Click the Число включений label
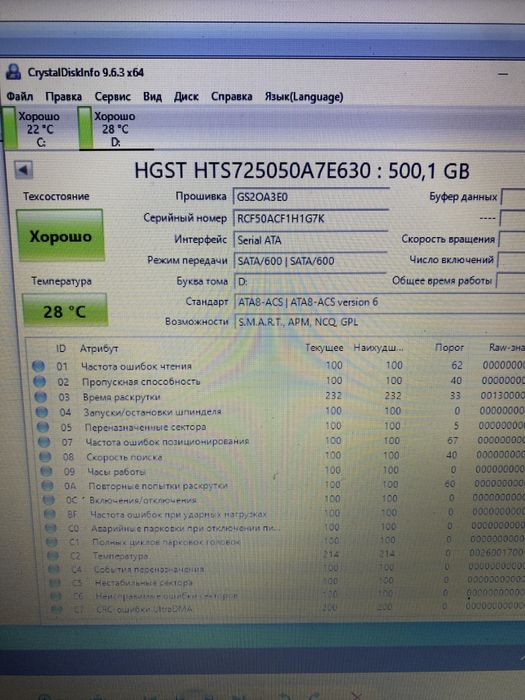Screen dimensions: 525x700 coord(451,260)
